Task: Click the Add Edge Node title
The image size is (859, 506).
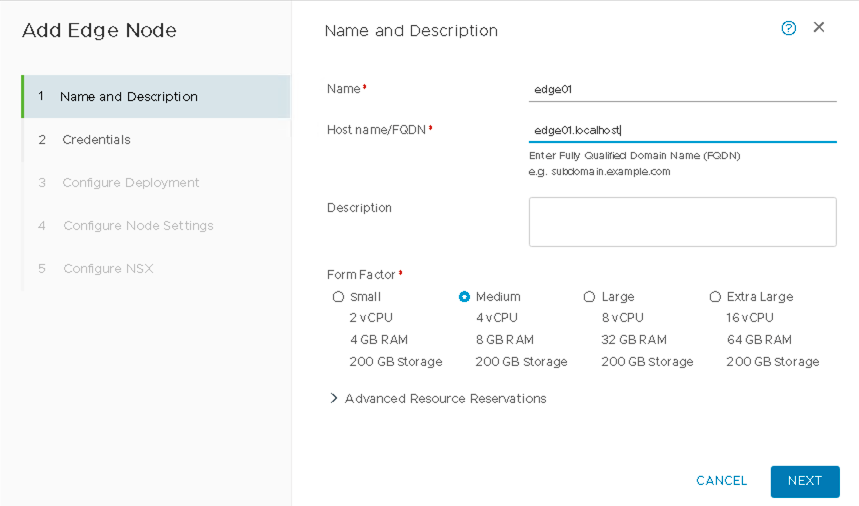Action: [99, 30]
